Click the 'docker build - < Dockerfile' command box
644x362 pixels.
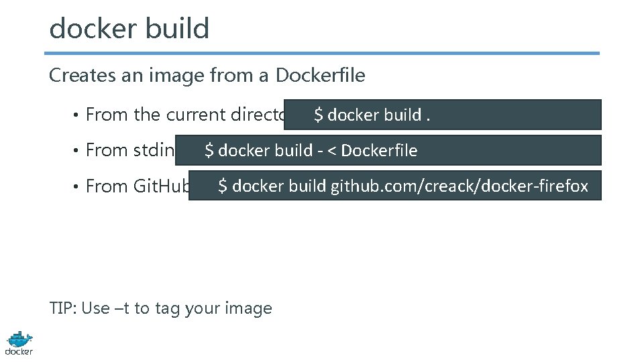tap(388, 150)
